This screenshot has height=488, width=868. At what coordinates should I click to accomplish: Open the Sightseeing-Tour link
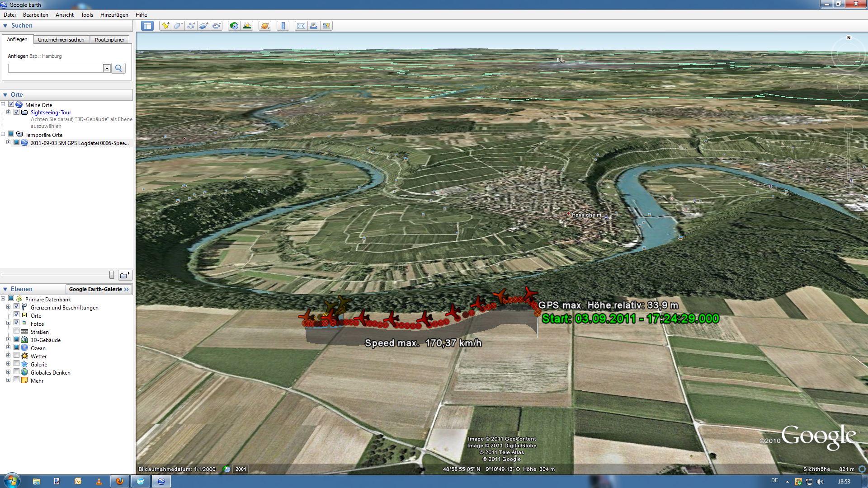click(x=51, y=113)
